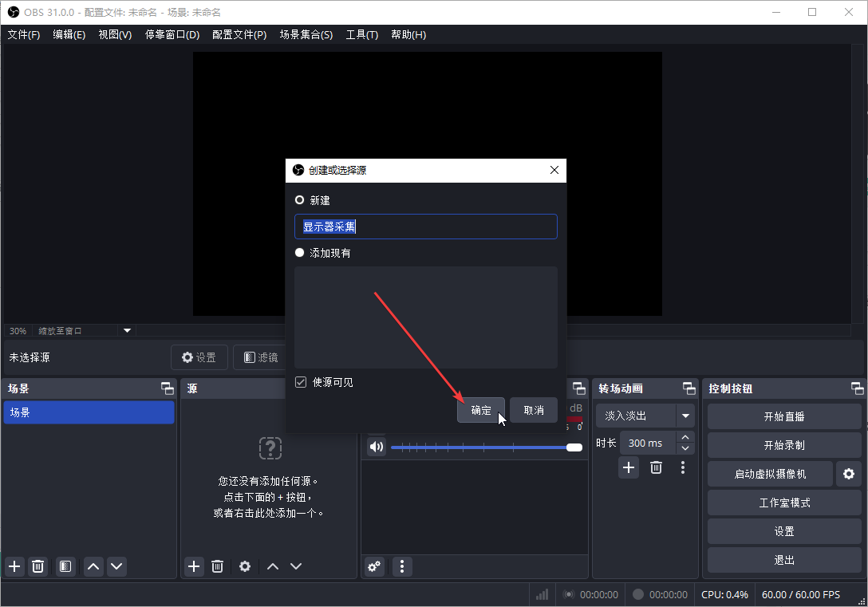Expand the 淡入淡出 transition dropdown

pyautogui.click(x=685, y=416)
